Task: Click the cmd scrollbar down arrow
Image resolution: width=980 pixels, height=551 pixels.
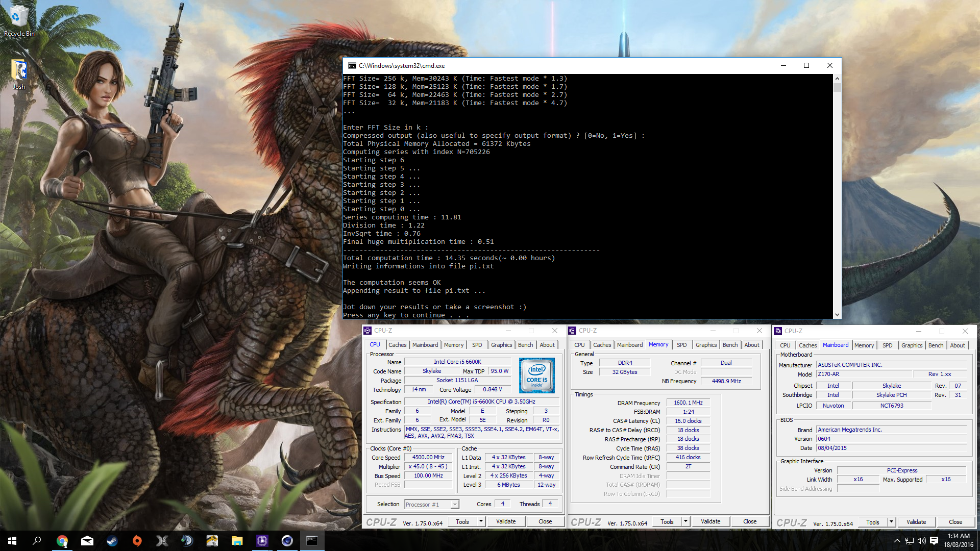Action: click(837, 315)
